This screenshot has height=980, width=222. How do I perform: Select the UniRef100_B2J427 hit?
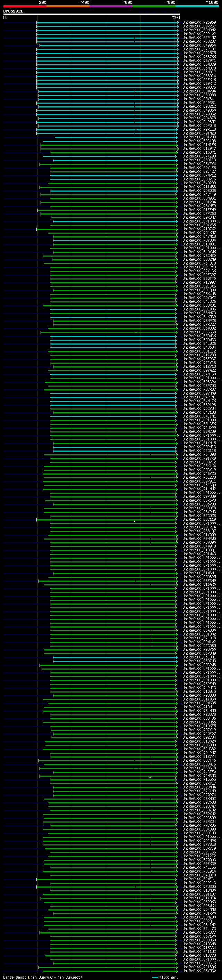199,172
